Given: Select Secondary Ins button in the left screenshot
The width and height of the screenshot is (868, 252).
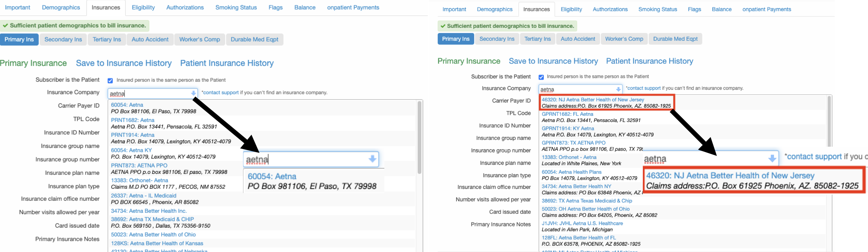Looking at the screenshot, I should coord(63,40).
